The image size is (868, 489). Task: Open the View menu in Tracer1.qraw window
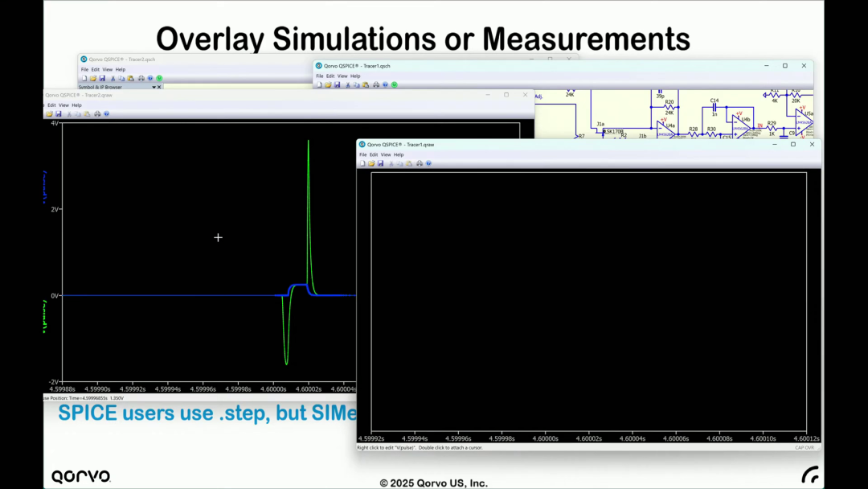[x=385, y=155]
